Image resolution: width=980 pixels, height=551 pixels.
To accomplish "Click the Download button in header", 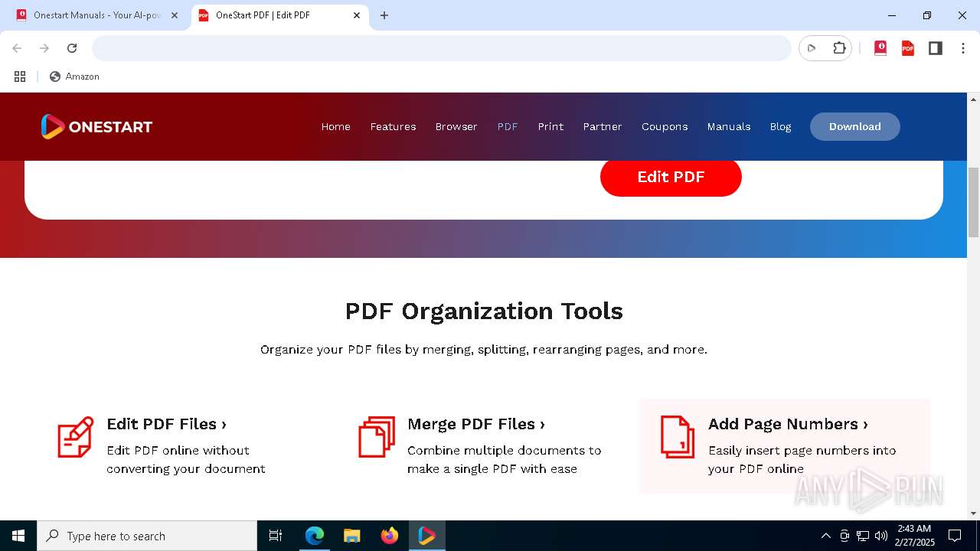I will pyautogui.click(x=855, y=126).
